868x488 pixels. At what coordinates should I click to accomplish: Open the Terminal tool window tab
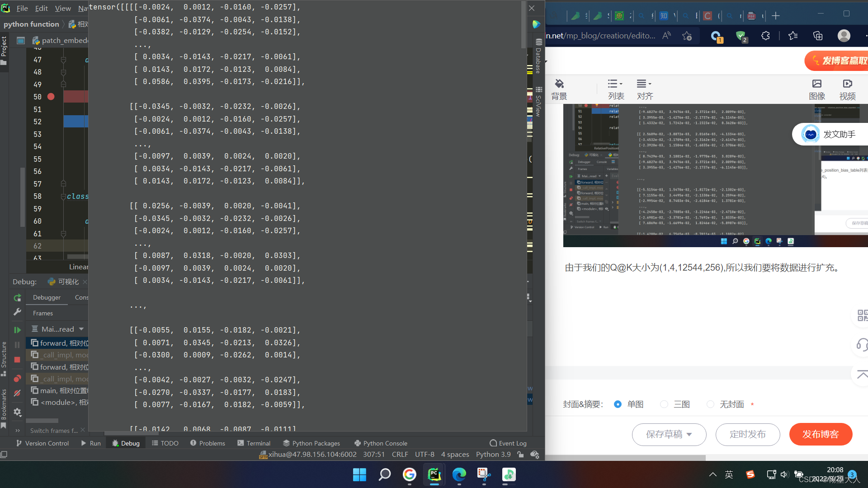point(254,443)
